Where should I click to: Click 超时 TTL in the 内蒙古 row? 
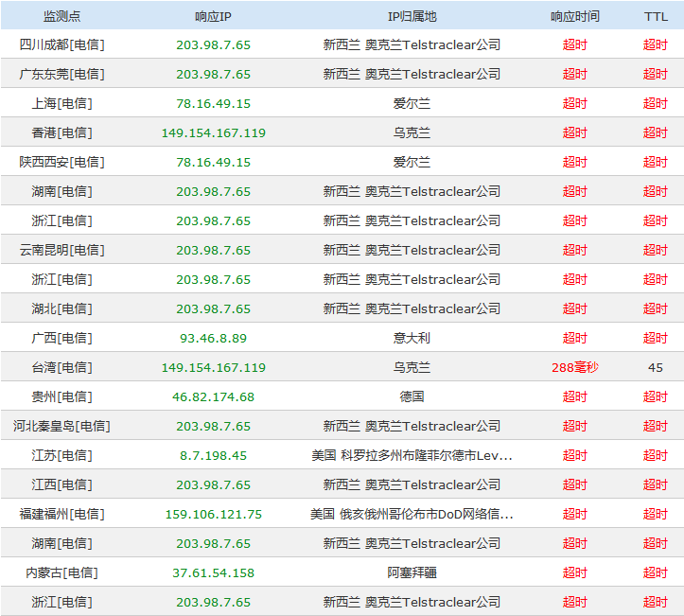pyautogui.click(x=656, y=572)
